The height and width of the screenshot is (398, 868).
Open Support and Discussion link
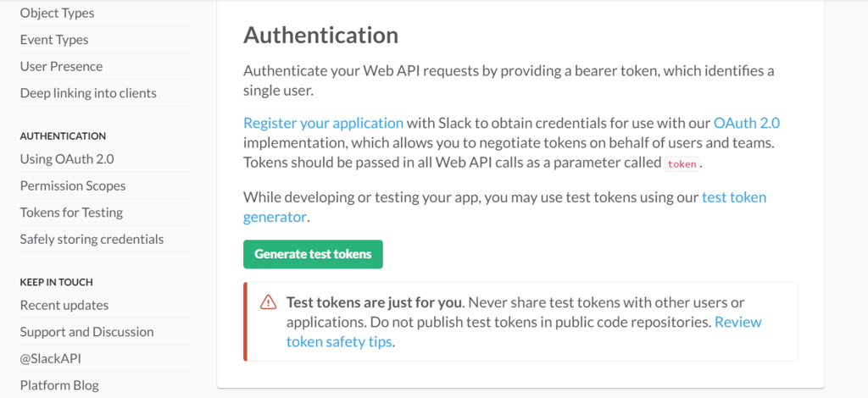coord(87,332)
